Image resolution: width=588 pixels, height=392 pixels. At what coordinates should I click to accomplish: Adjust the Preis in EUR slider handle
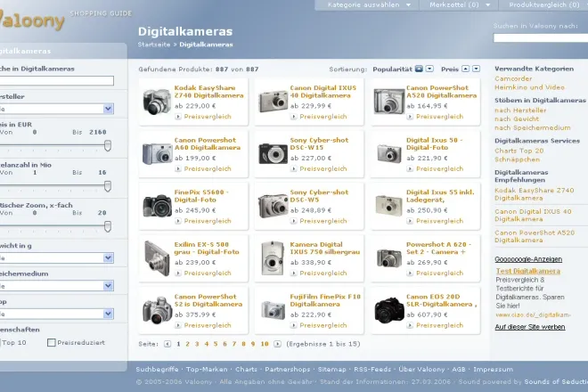click(x=108, y=146)
